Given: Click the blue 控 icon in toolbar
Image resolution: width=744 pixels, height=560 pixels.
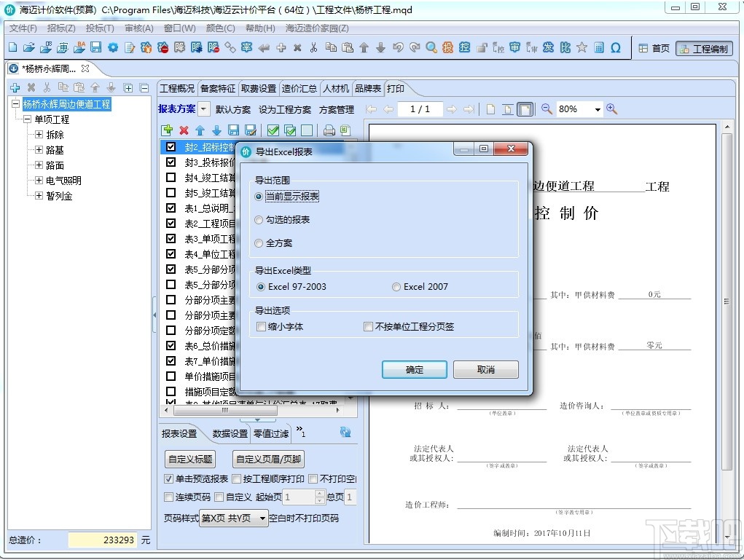Looking at the screenshot, I should [464, 47].
